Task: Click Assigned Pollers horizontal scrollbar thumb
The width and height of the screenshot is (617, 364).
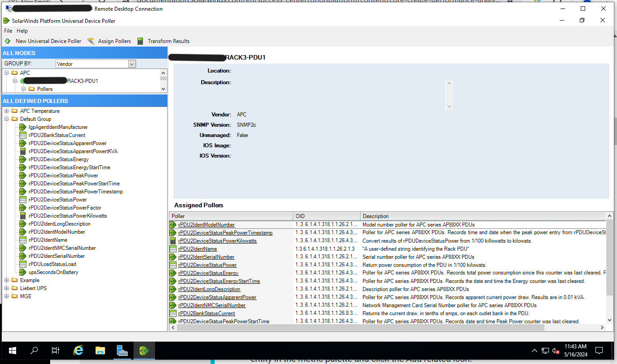Action: [361, 328]
